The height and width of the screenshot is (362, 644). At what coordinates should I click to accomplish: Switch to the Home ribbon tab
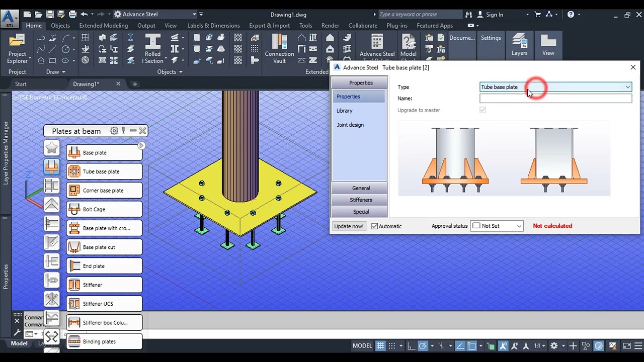(34, 25)
